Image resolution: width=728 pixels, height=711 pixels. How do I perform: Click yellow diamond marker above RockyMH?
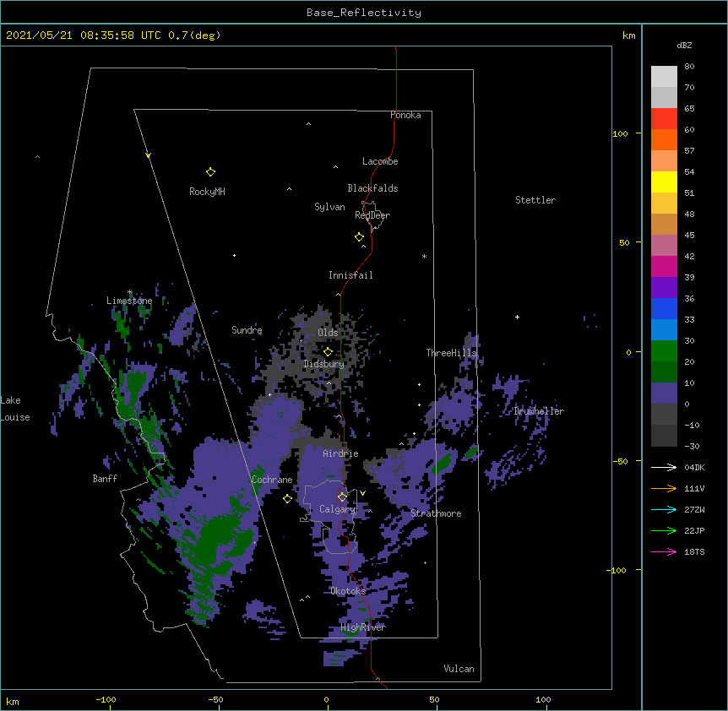tap(210, 172)
